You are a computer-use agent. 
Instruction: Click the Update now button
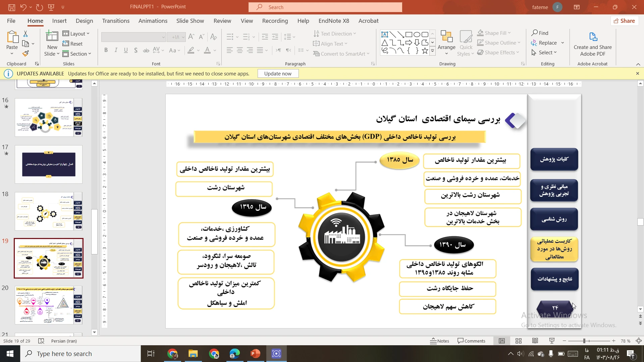tap(278, 74)
